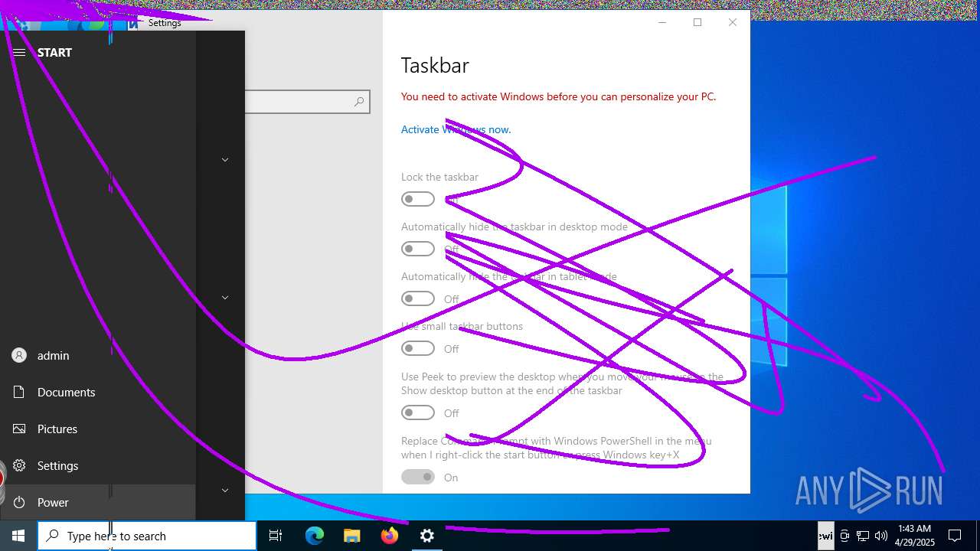Maximize the Settings window
The width and height of the screenshot is (980, 551).
[697, 22]
